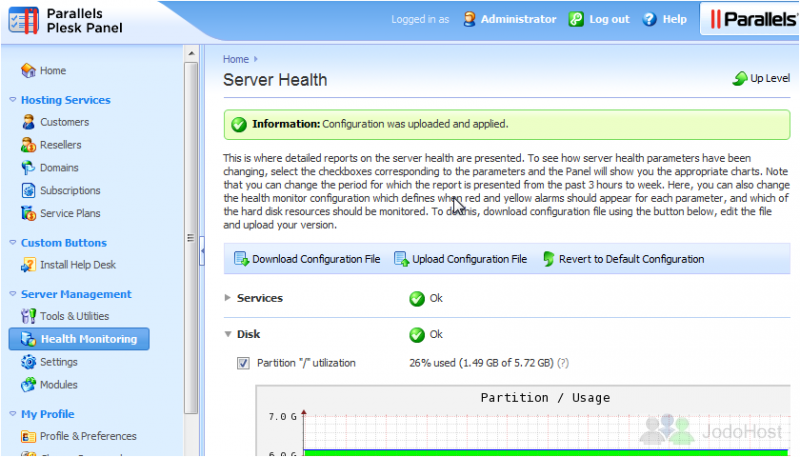Click the Settings gear icon
Viewport: 800px width, 457px height.
click(28, 362)
